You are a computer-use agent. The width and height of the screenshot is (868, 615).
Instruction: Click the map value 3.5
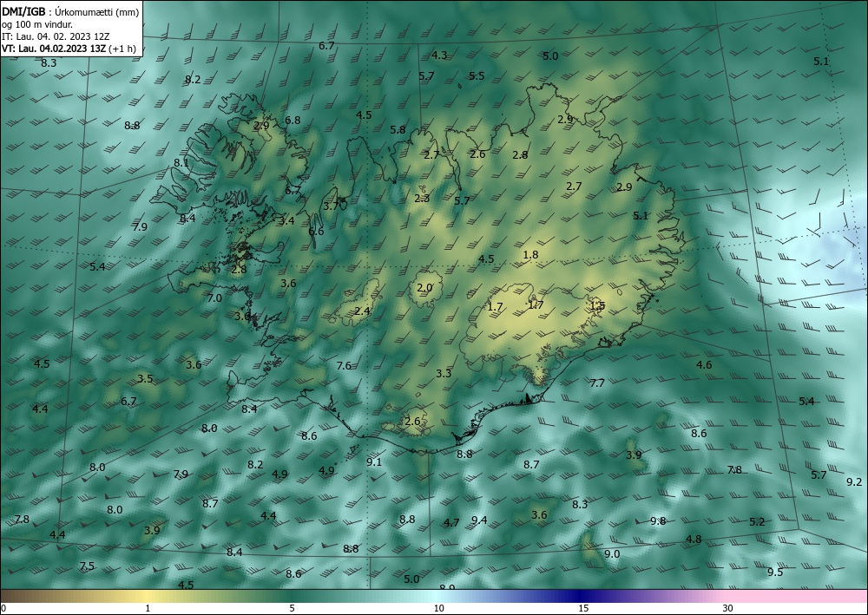tap(145, 379)
